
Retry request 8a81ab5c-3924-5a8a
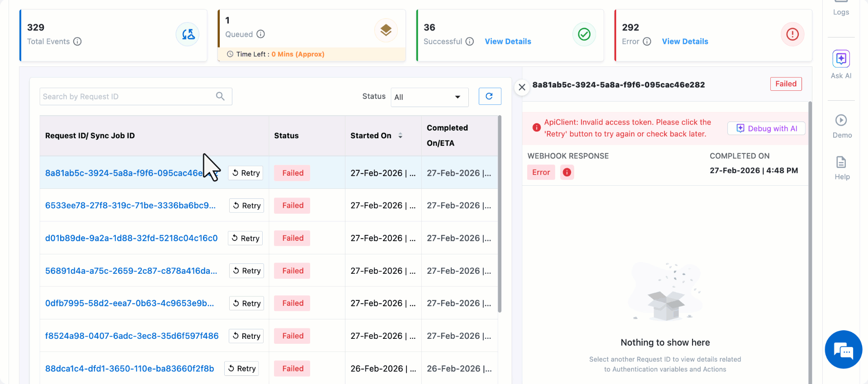point(246,173)
